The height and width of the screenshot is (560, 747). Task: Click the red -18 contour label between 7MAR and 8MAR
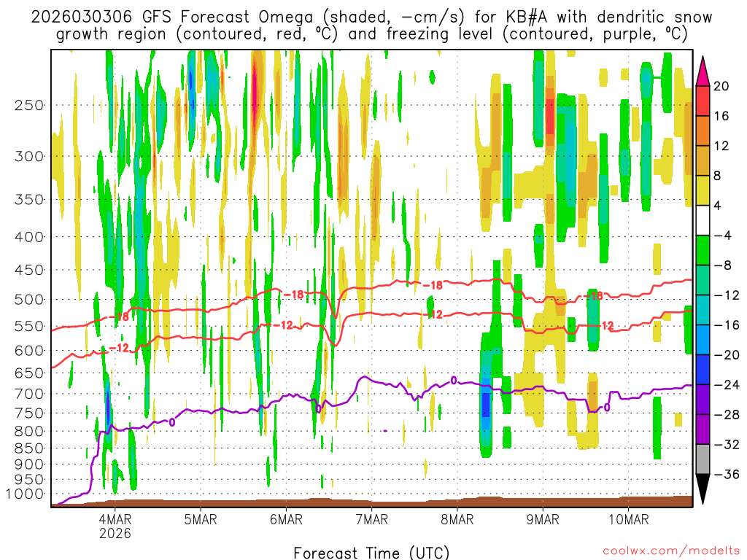[433, 285]
